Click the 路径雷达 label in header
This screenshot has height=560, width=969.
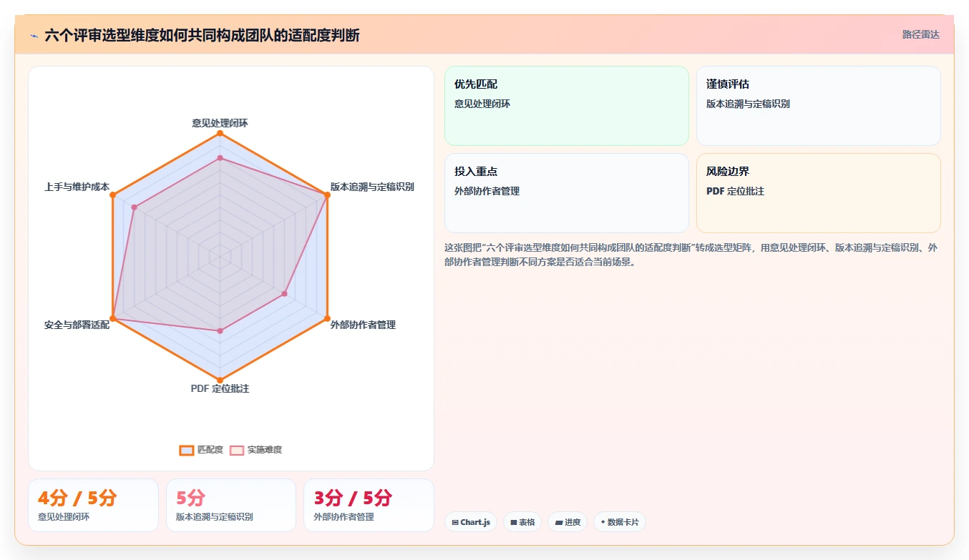click(x=921, y=34)
